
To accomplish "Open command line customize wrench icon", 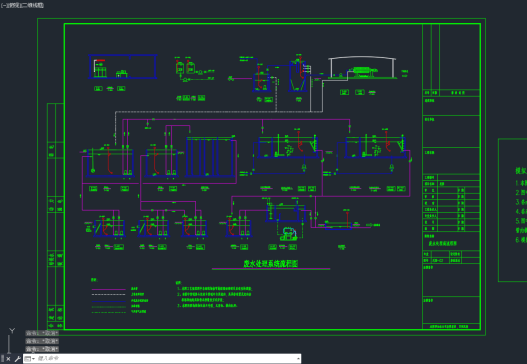I will pyautogui.click(x=17, y=359).
